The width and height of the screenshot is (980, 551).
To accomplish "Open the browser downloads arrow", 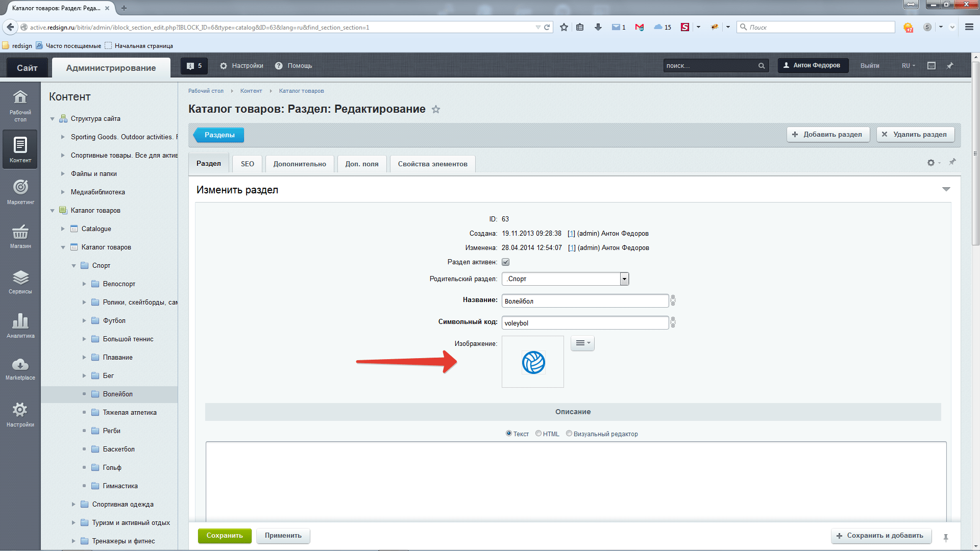I will pyautogui.click(x=598, y=27).
